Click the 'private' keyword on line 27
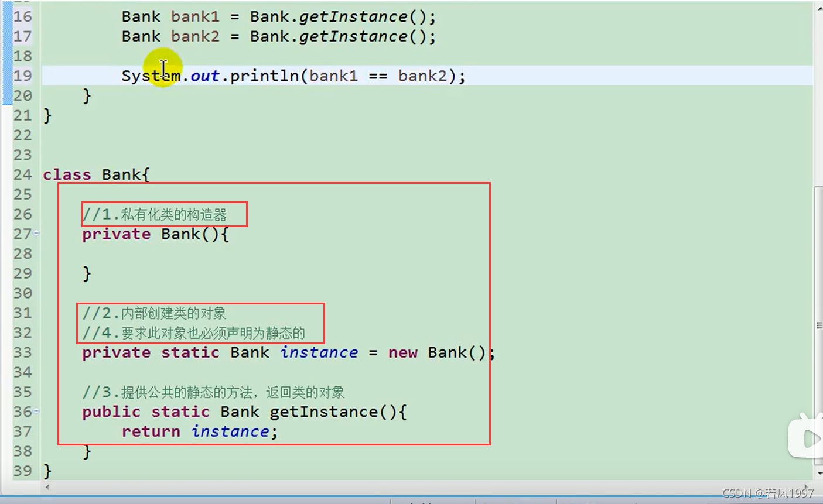Screen dimensions: 823x504 (x=116, y=234)
